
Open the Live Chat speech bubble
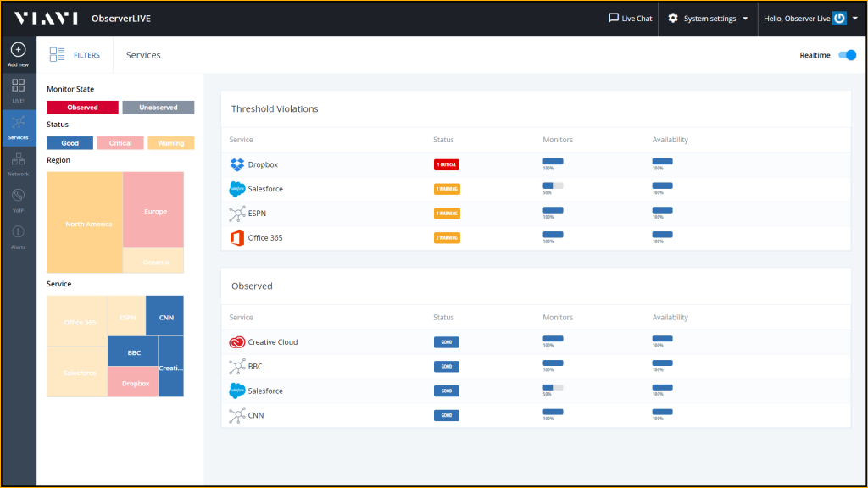point(614,19)
